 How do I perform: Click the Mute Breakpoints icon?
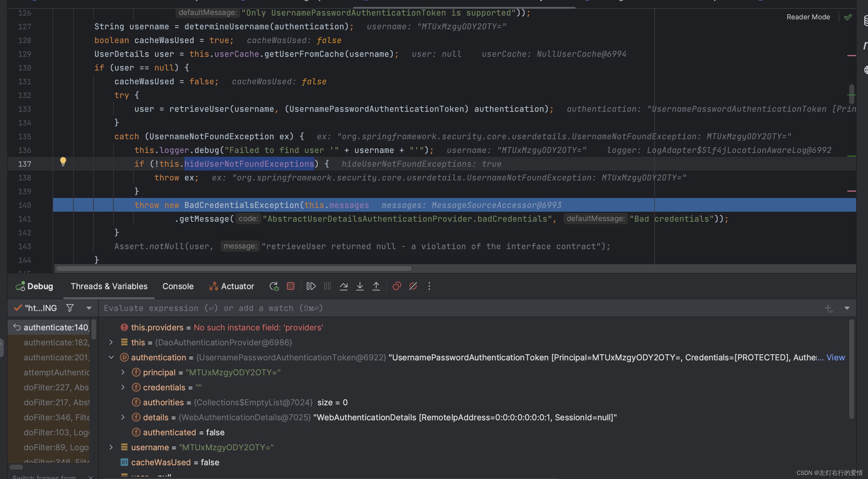click(412, 285)
